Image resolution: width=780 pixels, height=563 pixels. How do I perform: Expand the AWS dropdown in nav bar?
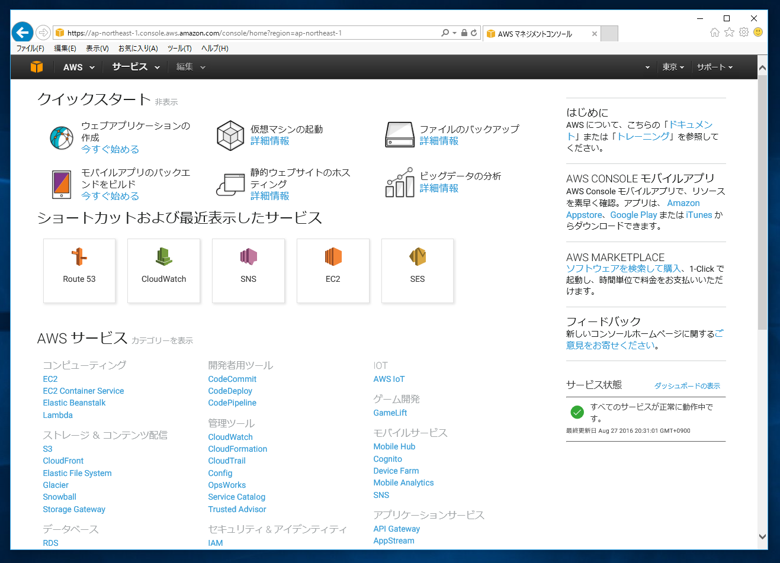(79, 67)
